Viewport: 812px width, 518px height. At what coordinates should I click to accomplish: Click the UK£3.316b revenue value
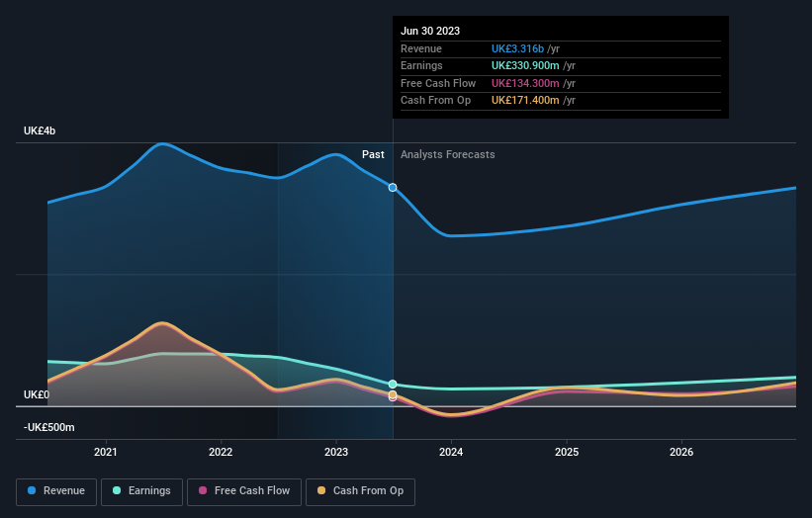[517, 48]
